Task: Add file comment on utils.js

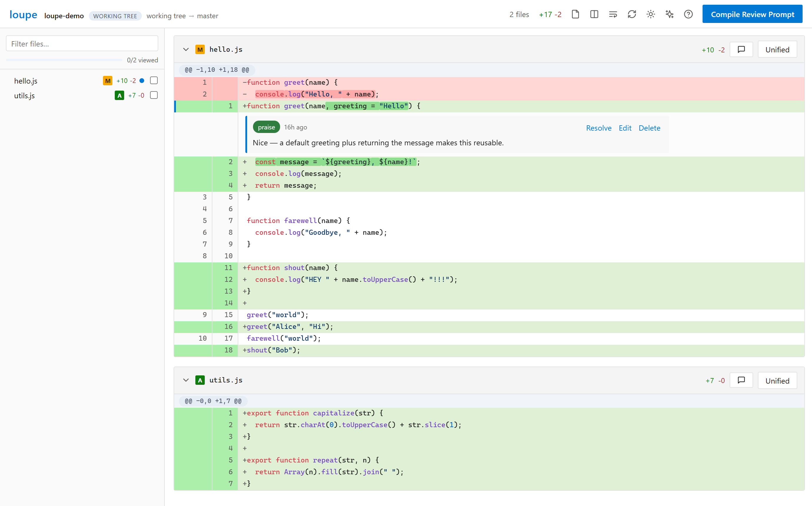Action: tap(741, 380)
